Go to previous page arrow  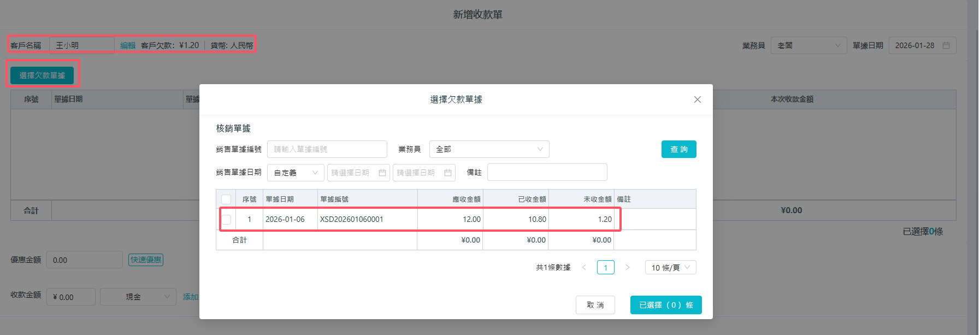pos(584,267)
